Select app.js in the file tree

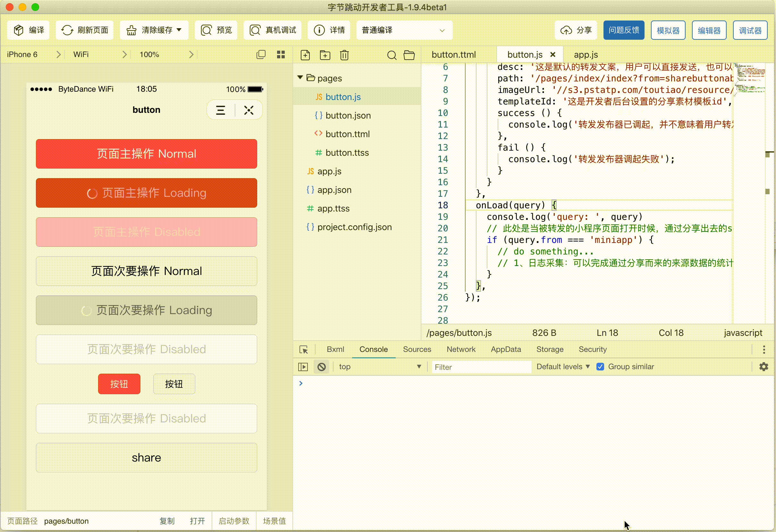tap(357, 171)
